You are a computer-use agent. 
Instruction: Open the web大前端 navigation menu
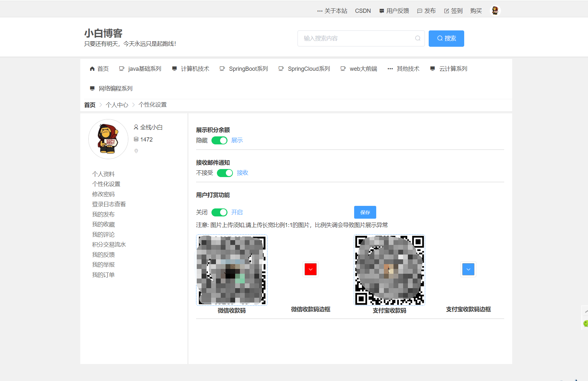363,68
